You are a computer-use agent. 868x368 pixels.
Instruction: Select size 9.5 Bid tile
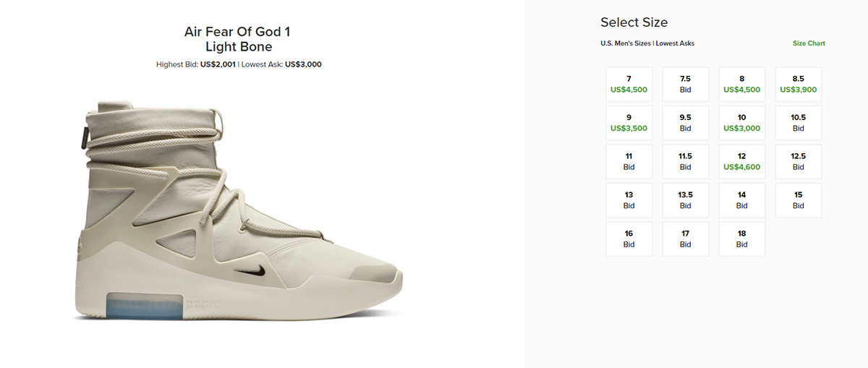[x=685, y=123]
